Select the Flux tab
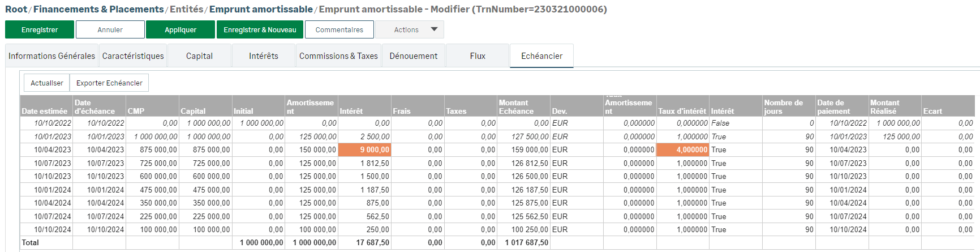 tap(478, 56)
